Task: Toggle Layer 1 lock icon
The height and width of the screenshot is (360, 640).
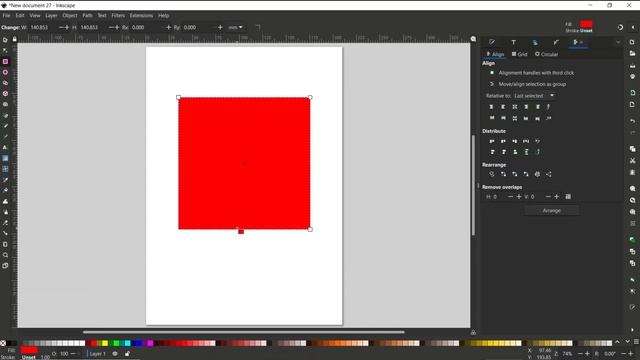Action: [x=127, y=354]
